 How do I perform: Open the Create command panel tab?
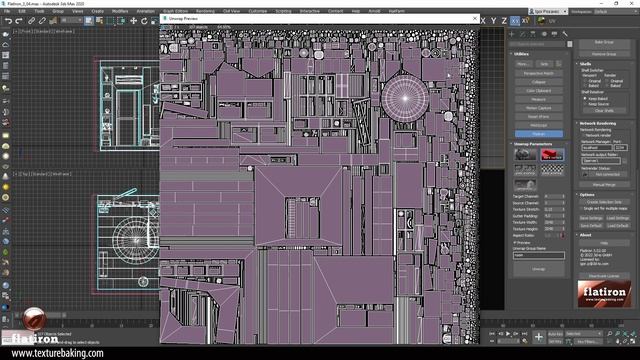pos(512,34)
